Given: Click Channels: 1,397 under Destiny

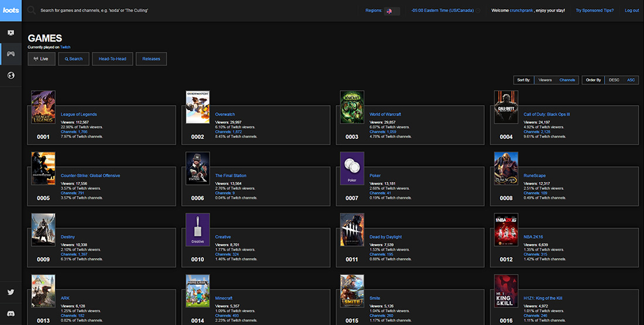Looking at the screenshot, I should coord(74,254).
